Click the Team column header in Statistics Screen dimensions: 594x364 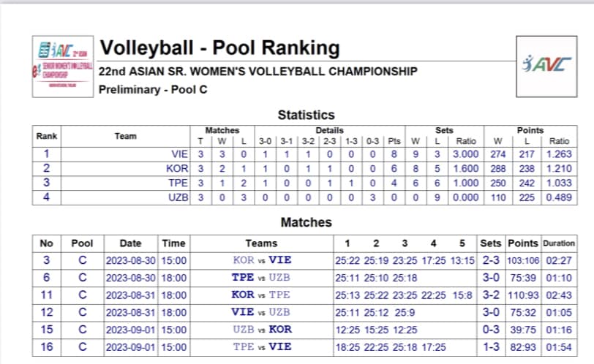[x=125, y=136]
